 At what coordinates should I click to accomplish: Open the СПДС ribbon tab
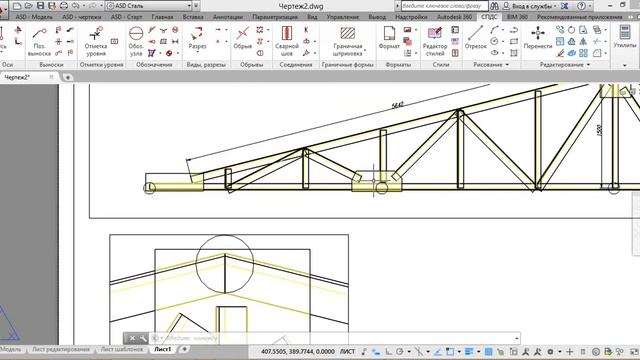tap(489, 17)
